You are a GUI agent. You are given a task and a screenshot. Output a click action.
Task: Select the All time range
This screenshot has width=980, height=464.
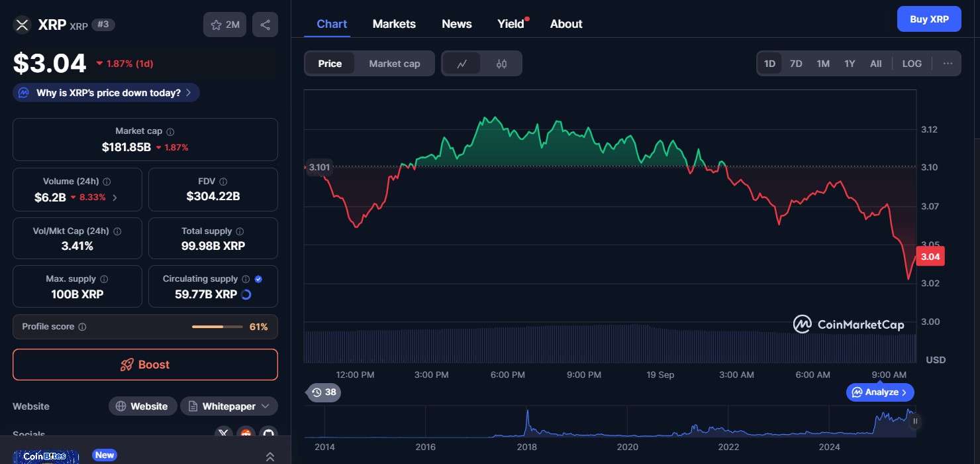pos(875,64)
